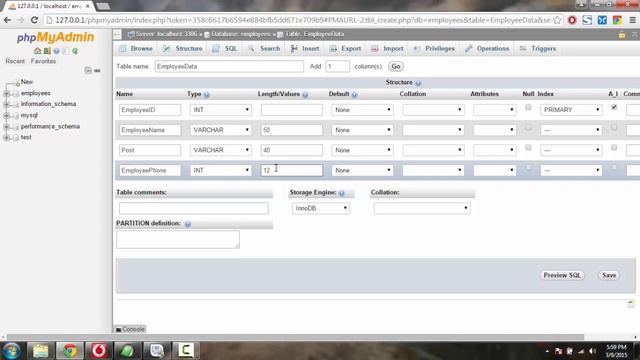Toggle Null checkbox for EmployeePhone row
Viewport: 640px width, 360px height.
tap(528, 167)
